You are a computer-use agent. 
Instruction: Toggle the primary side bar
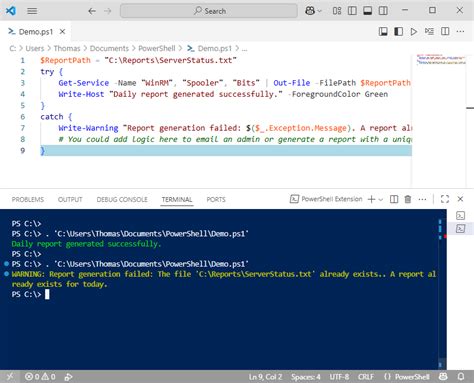(x=352, y=11)
